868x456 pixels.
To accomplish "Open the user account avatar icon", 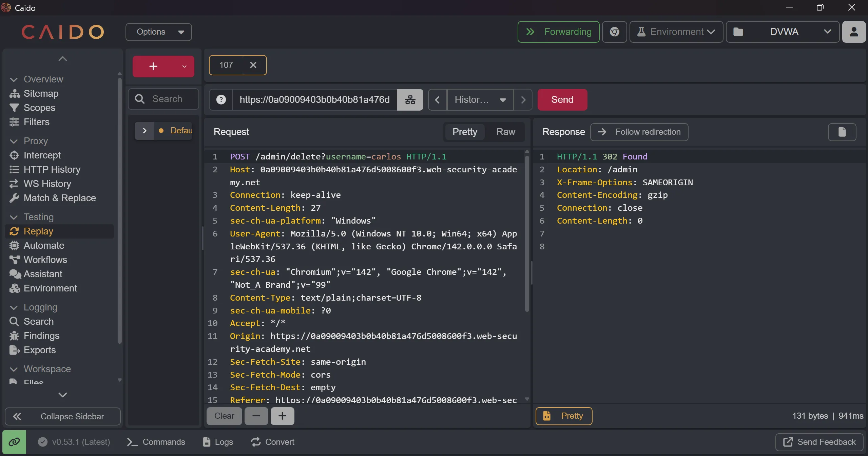I will tap(854, 32).
